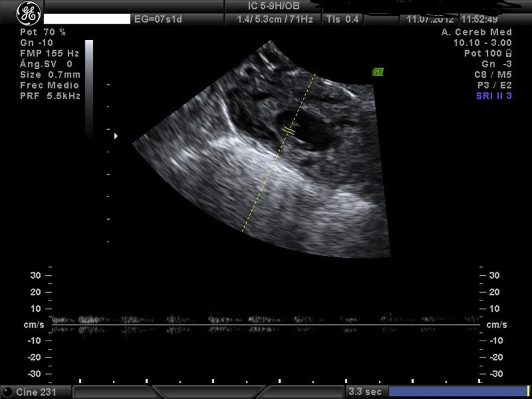Image resolution: width=532 pixels, height=399 pixels.
Task: Click the PRF 5.5kHz parameter
Action: (x=50, y=96)
